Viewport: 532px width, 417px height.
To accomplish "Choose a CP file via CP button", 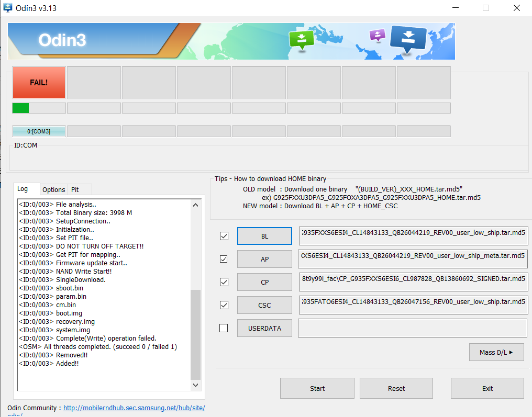I will click(x=264, y=282).
